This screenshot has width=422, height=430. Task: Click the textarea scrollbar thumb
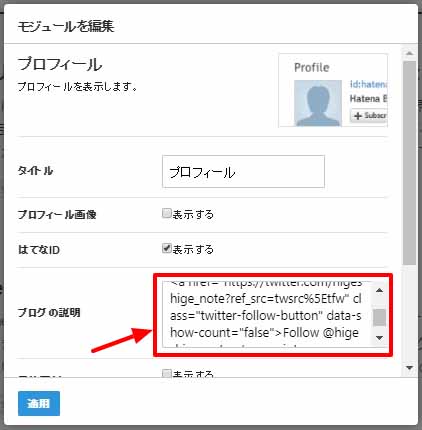[x=379, y=317]
